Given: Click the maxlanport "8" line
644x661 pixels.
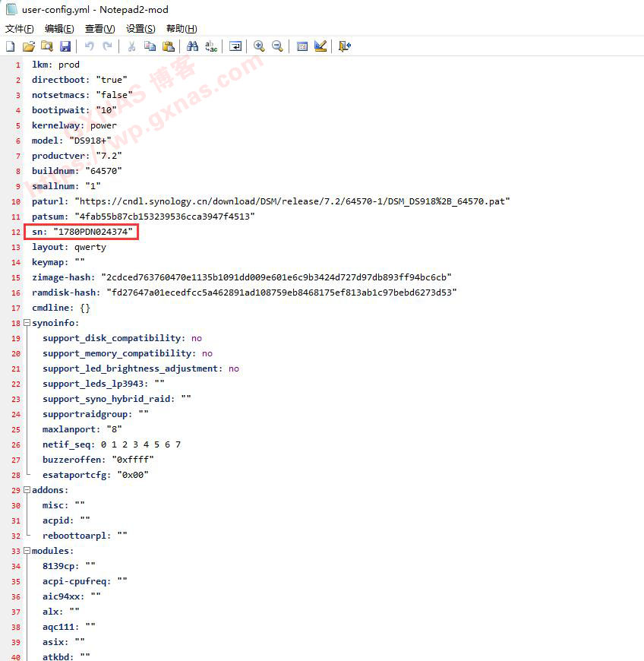Looking at the screenshot, I should click(x=82, y=429).
